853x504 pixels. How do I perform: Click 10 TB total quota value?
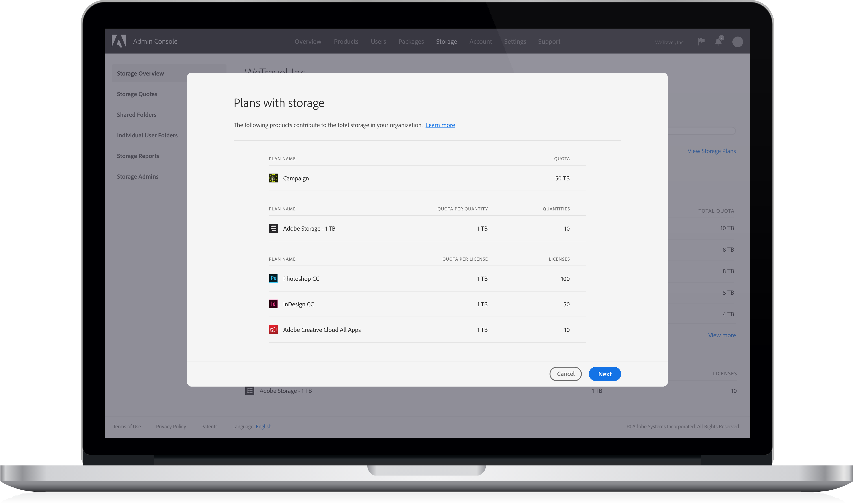click(x=727, y=228)
